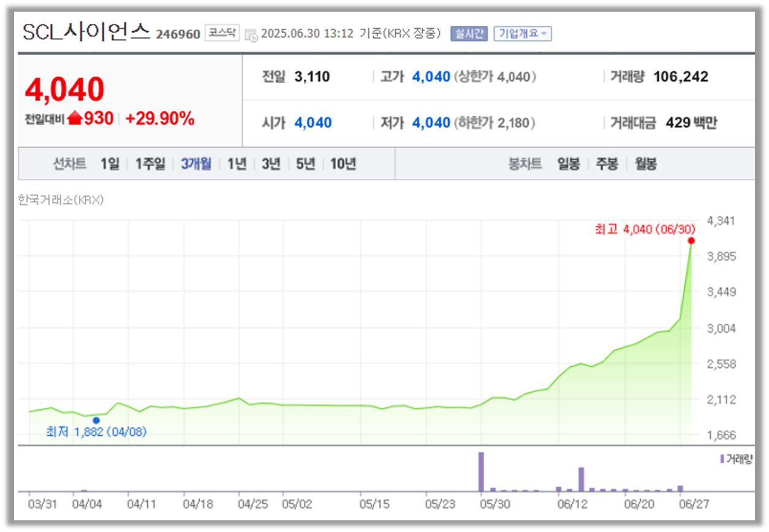The width and height of the screenshot is (769, 532).
Task: Click the 2025.06.30 13:12 timestamp
Action: (x=307, y=34)
